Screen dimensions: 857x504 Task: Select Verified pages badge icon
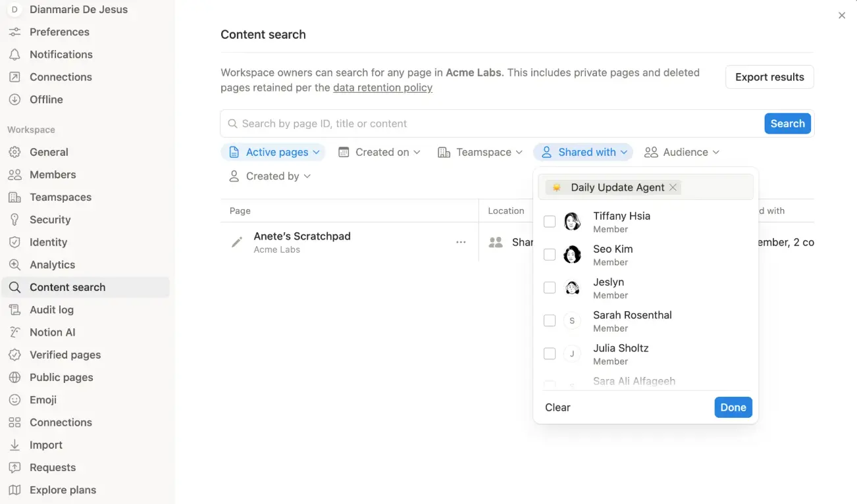(x=14, y=355)
